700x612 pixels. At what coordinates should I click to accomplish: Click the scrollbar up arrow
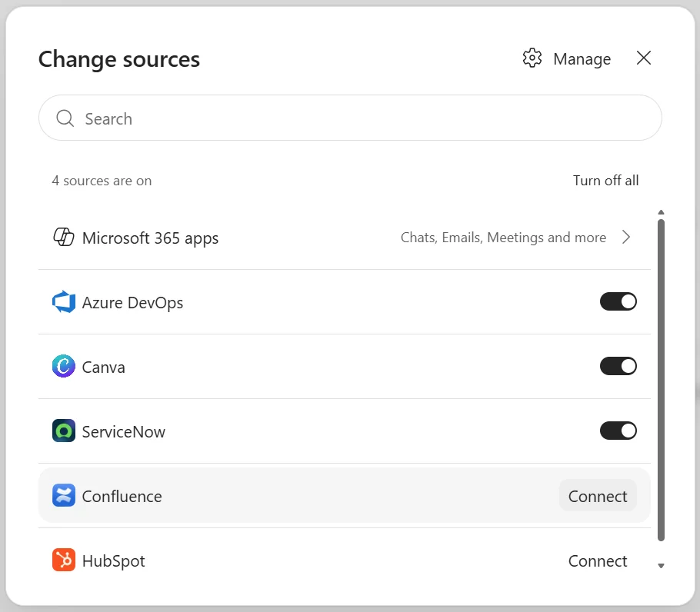662,212
